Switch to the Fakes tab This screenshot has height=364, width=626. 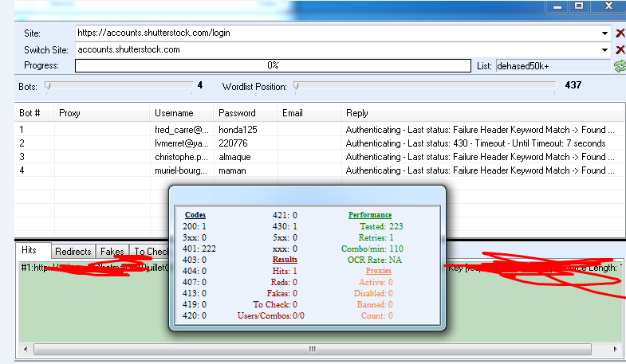(112, 252)
